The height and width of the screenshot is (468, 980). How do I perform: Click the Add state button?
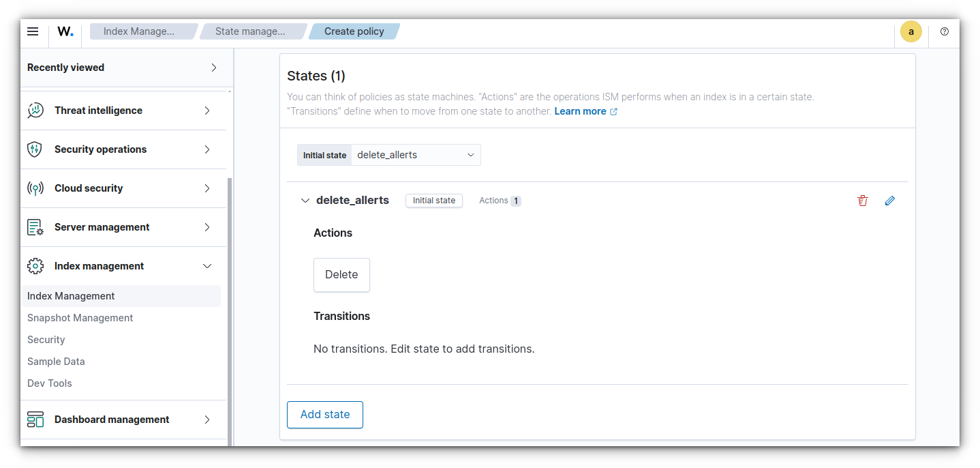[x=325, y=415]
